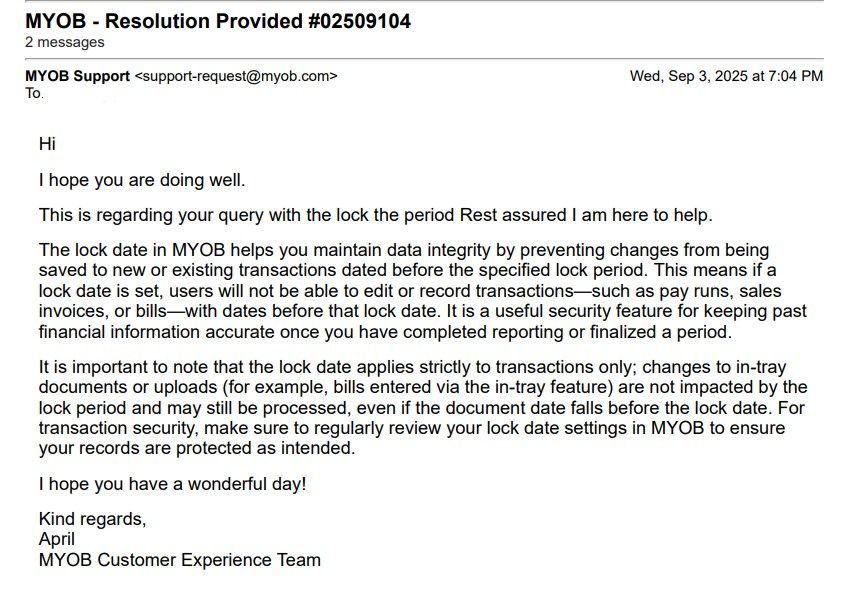
Task: Click the "MYOB Customer Experience Team" signature line
Action: coord(179,560)
